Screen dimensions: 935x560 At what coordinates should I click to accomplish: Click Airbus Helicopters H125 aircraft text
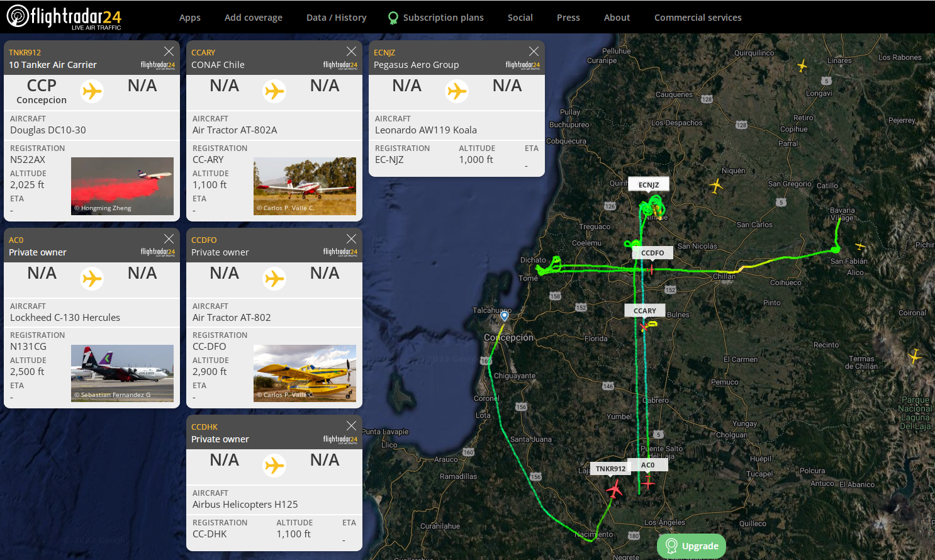coord(245,505)
